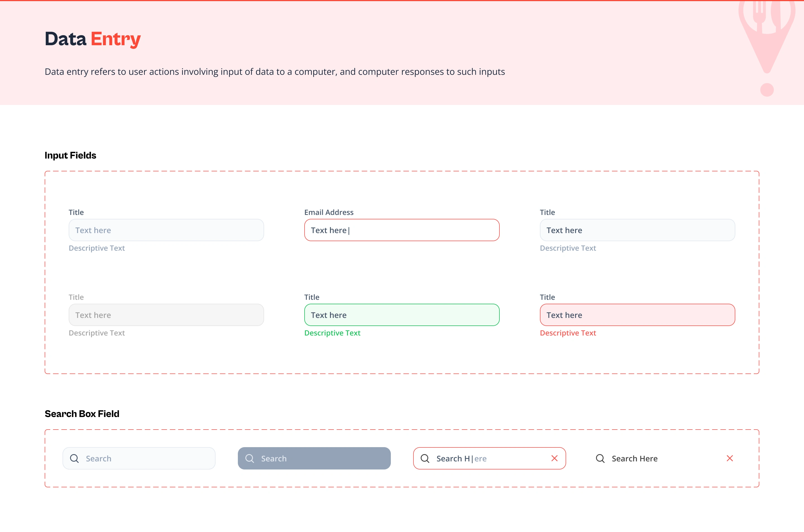Click the green success Text here field

(402, 315)
